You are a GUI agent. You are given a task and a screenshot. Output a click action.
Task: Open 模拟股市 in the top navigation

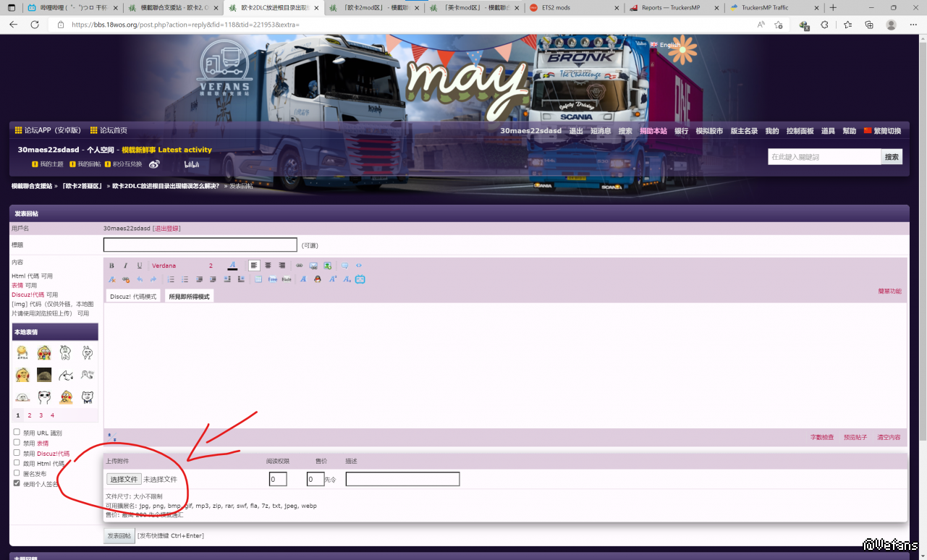[709, 131]
